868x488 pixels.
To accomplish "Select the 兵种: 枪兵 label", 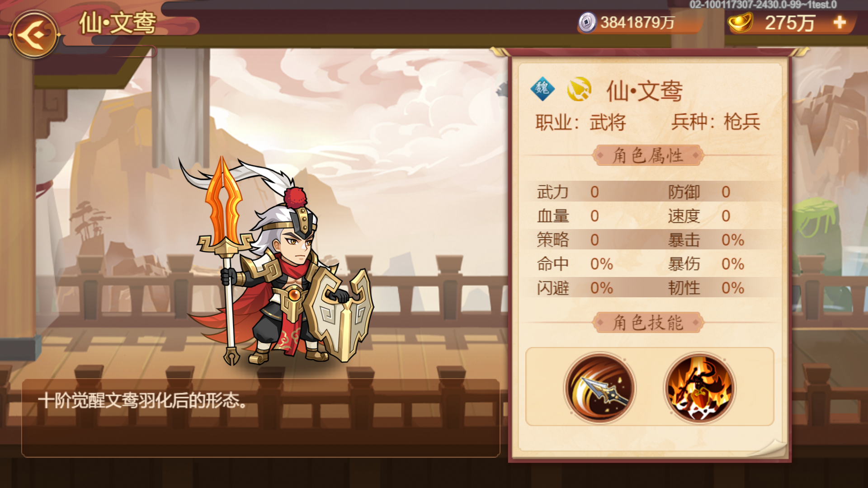I will pos(716,122).
